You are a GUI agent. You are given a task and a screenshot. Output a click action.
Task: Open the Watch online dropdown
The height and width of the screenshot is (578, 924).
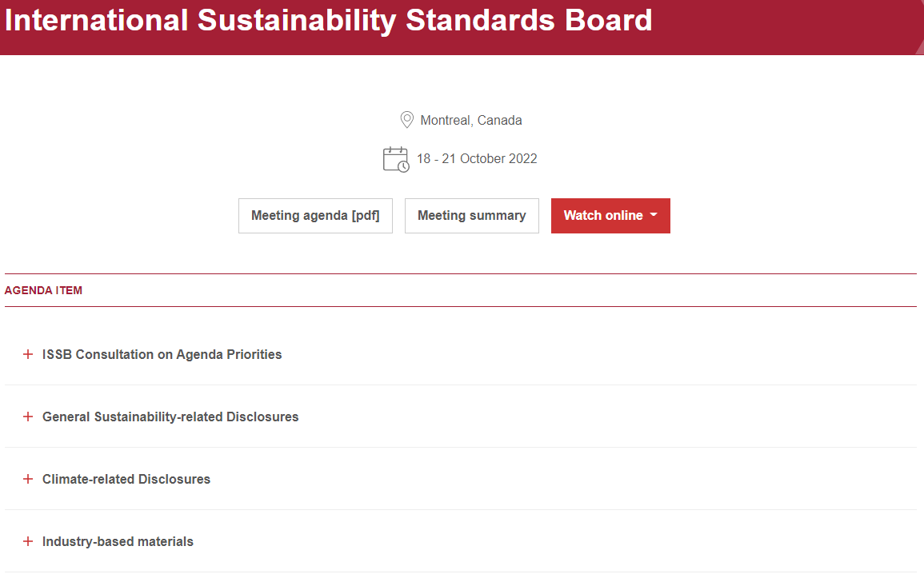point(610,216)
